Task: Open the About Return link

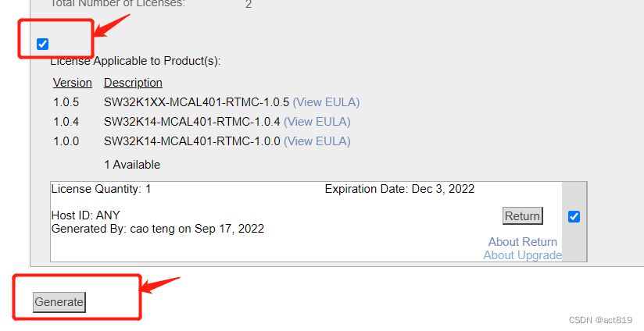Action: coord(522,242)
